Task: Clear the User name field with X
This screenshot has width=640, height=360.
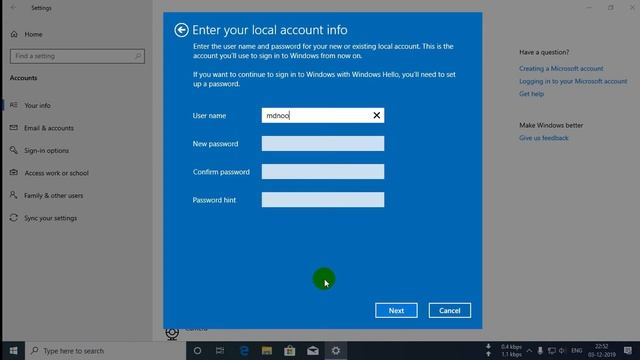Action: coord(376,116)
